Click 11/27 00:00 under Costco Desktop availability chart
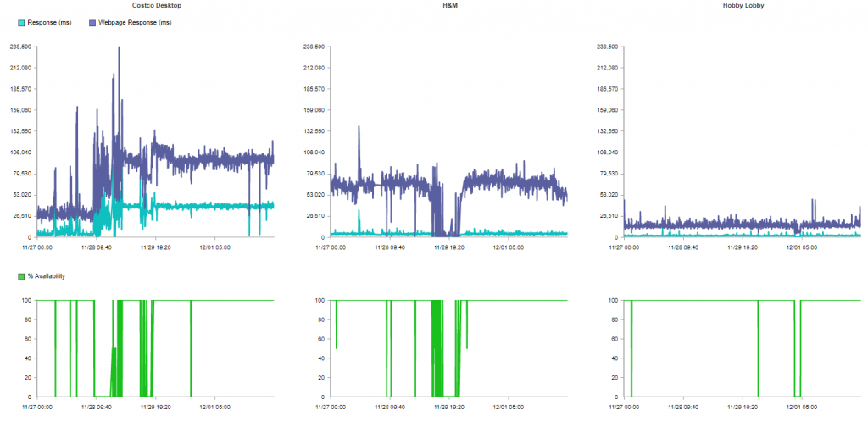 37,408
